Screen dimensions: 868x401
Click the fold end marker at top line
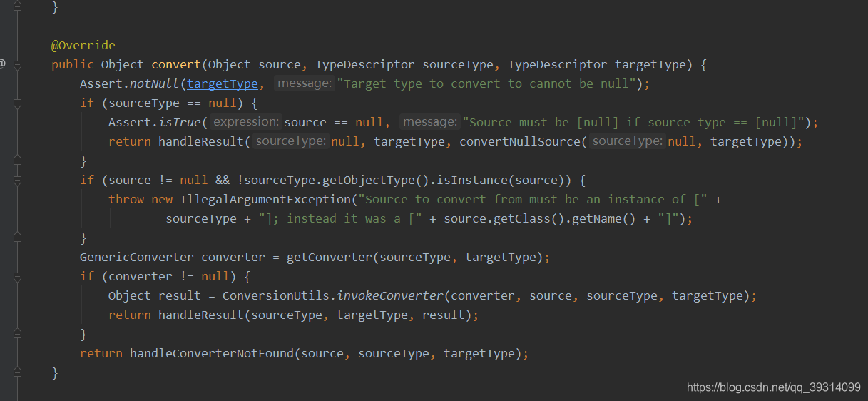click(17, 7)
